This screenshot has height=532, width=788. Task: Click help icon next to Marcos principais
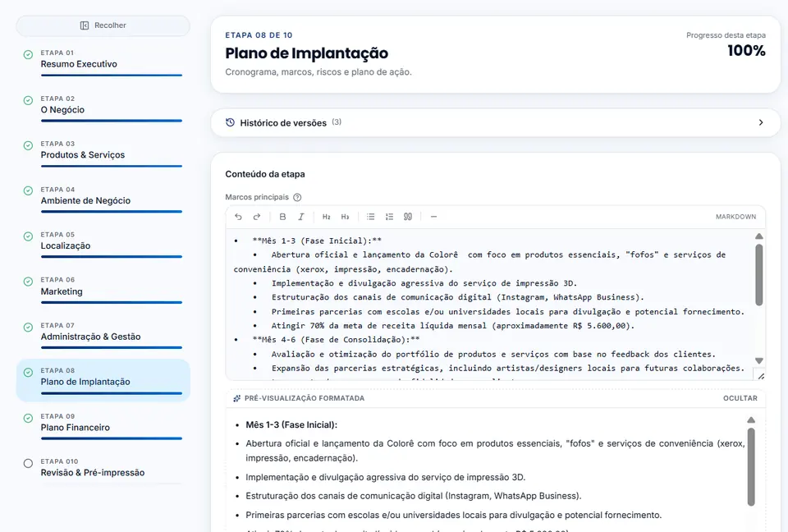click(x=297, y=197)
